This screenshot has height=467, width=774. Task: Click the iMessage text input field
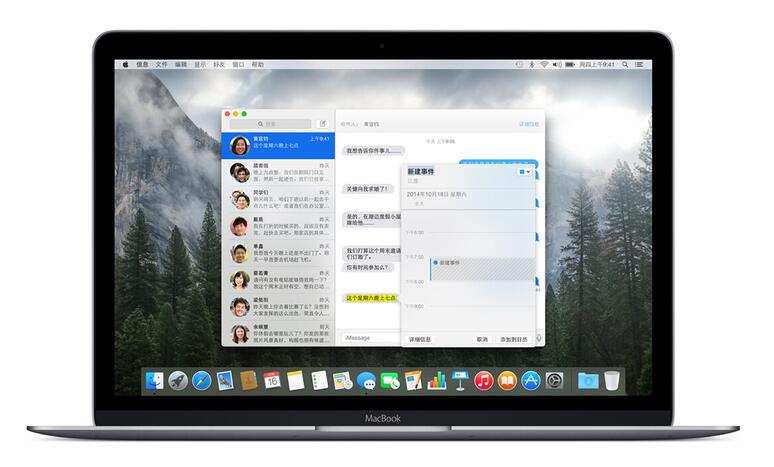tap(371, 338)
